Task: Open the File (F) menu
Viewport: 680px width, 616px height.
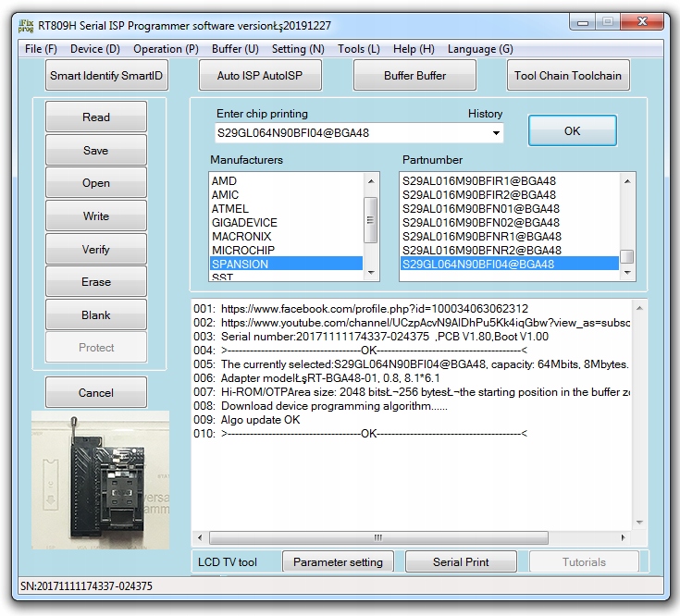Action: 41,49
